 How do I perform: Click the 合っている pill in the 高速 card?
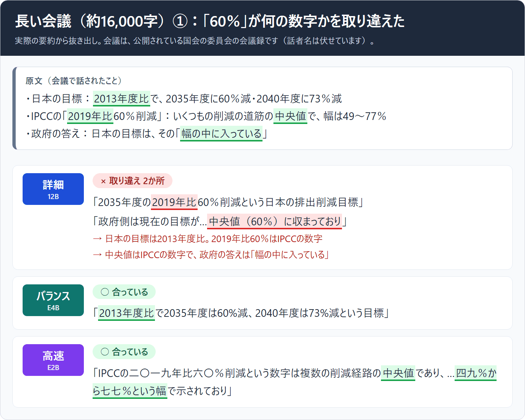click(124, 352)
